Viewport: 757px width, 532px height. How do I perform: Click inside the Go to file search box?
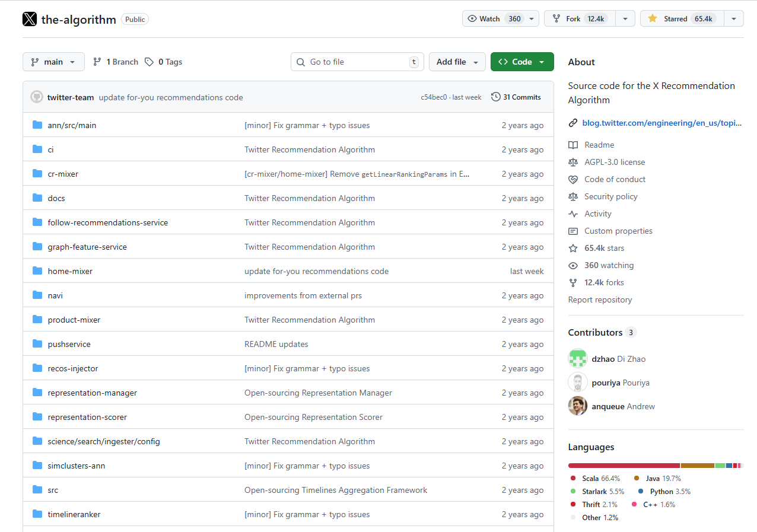[356, 61]
